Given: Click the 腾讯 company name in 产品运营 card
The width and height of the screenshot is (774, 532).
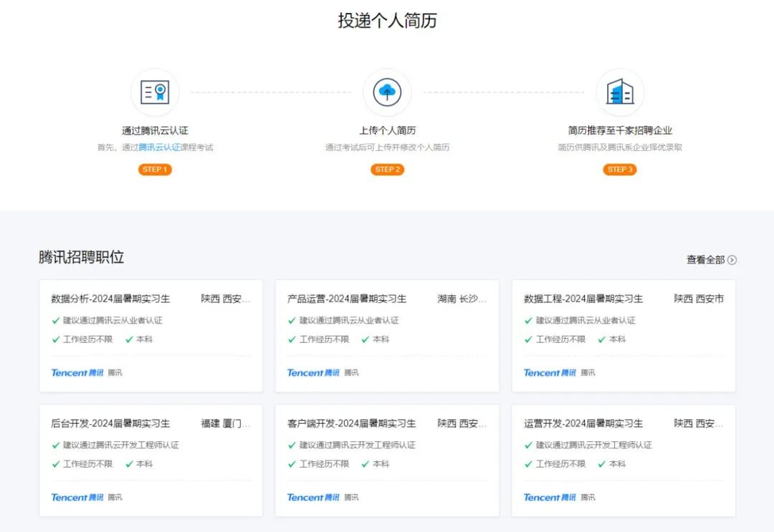Looking at the screenshot, I should [x=351, y=373].
